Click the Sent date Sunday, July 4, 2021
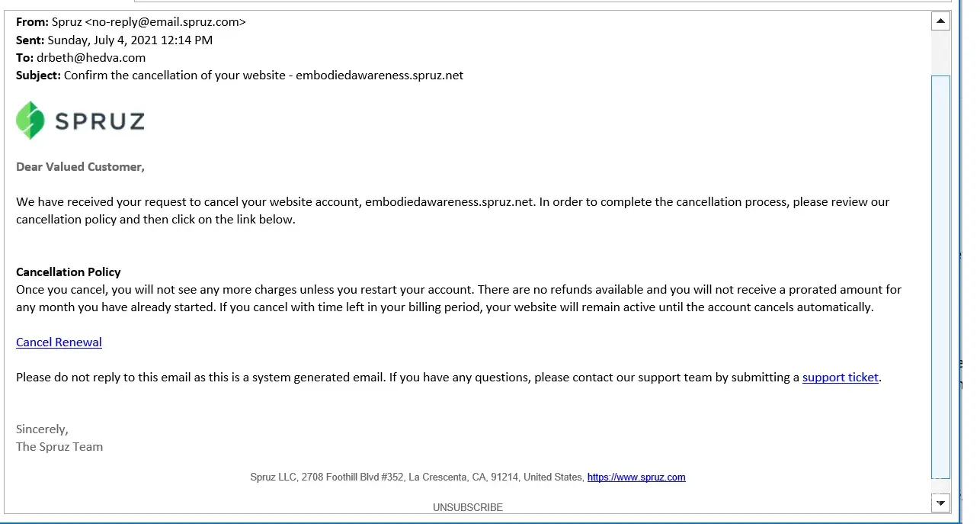The image size is (980, 524). click(130, 40)
